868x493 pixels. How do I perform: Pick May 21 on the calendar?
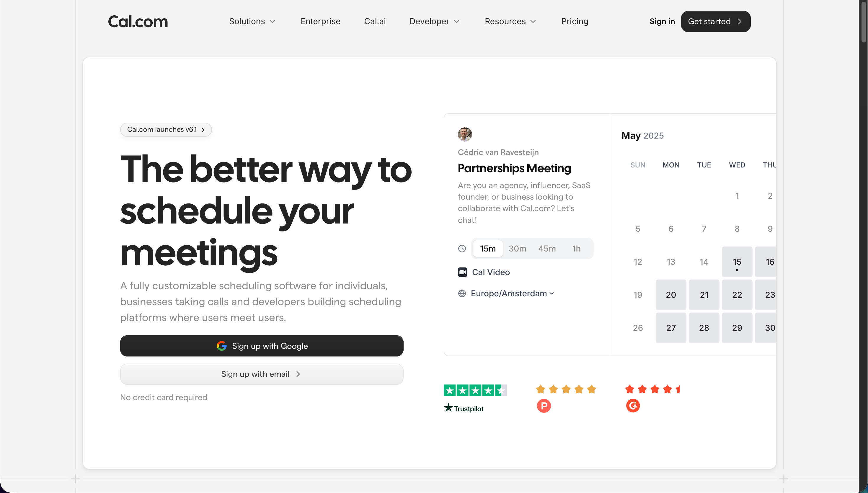coord(704,295)
